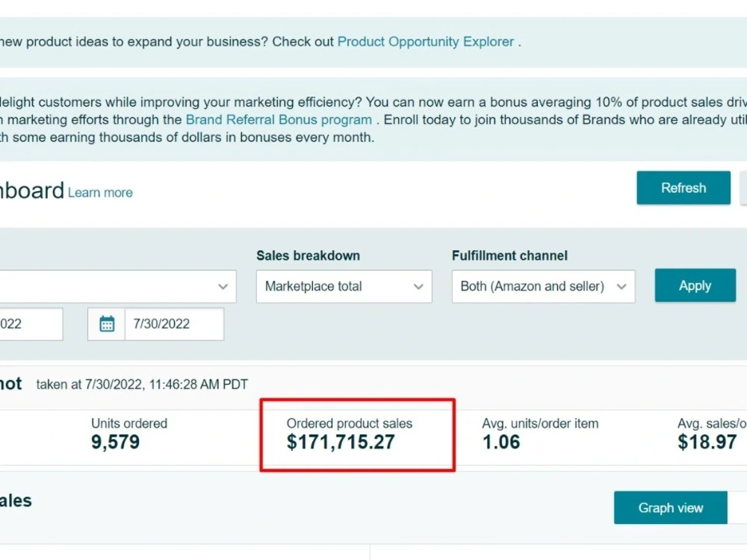Select the Ordered product sales amount $171,715.27

(x=341, y=442)
